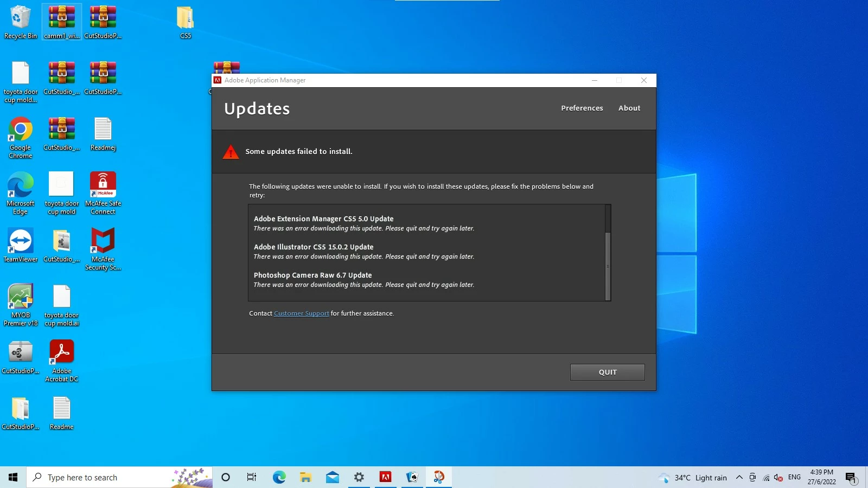Viewport: 868px width, 488px height.
Task: Click the QUIT button
Action: point(607,372)
